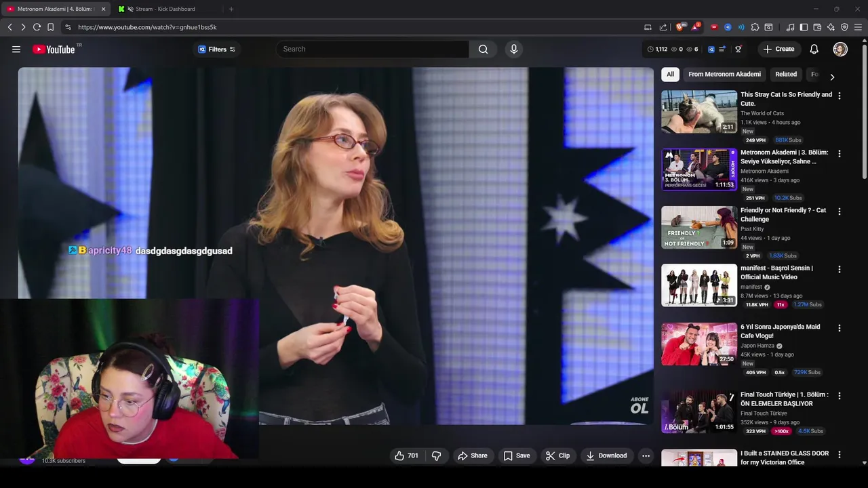
Task: Focus the YouTube Search field
Action: pyautogui.click(x=372, y=49)
